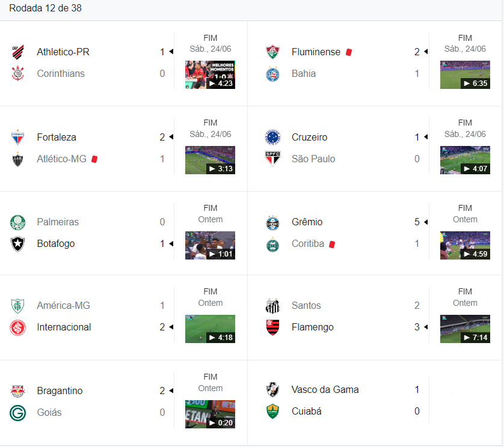Screen dimensions: 504x447
Task: Click the Vasco da Gama crest
Action: [x=273, y=390]
